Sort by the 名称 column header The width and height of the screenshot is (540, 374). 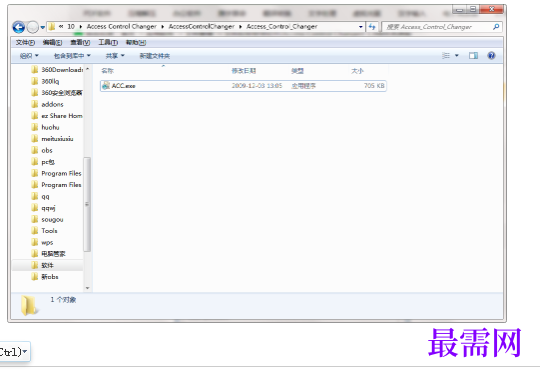point(107,71)
